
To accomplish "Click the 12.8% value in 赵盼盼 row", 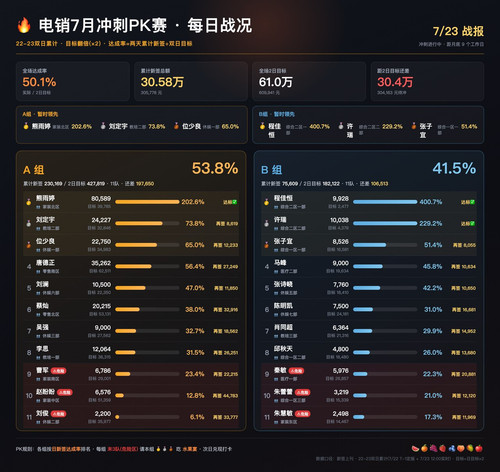I will (x=195, y=396).
